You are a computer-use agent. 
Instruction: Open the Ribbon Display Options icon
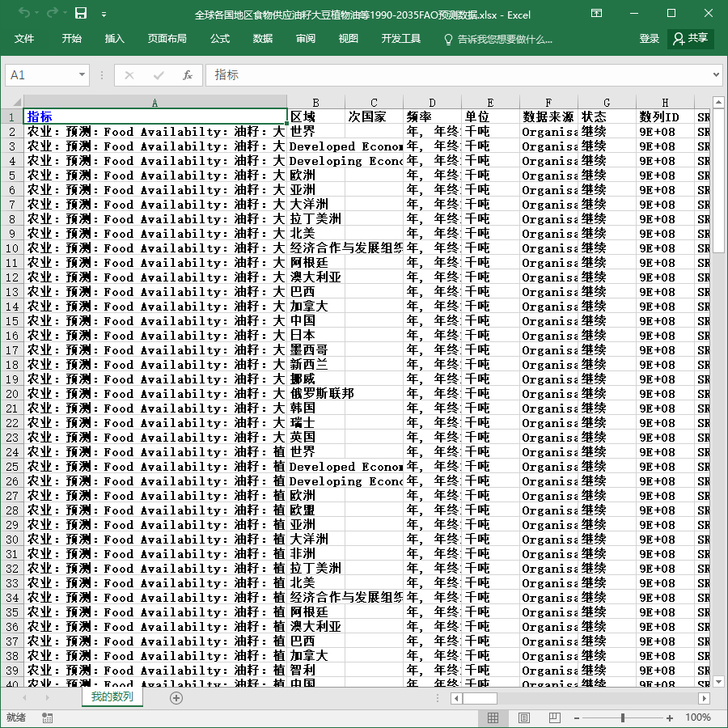pos(596,14)
